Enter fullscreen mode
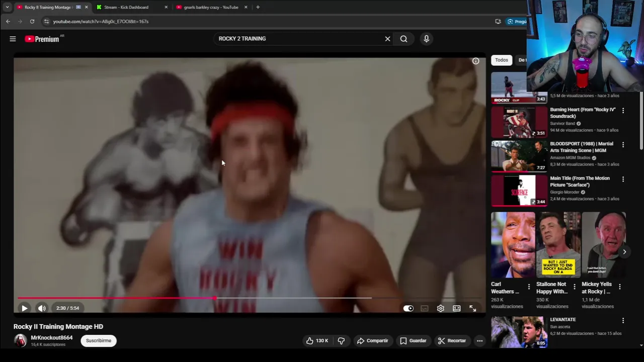Image resolution: width=644 pixels, height=362 pixels. (472, 308)
